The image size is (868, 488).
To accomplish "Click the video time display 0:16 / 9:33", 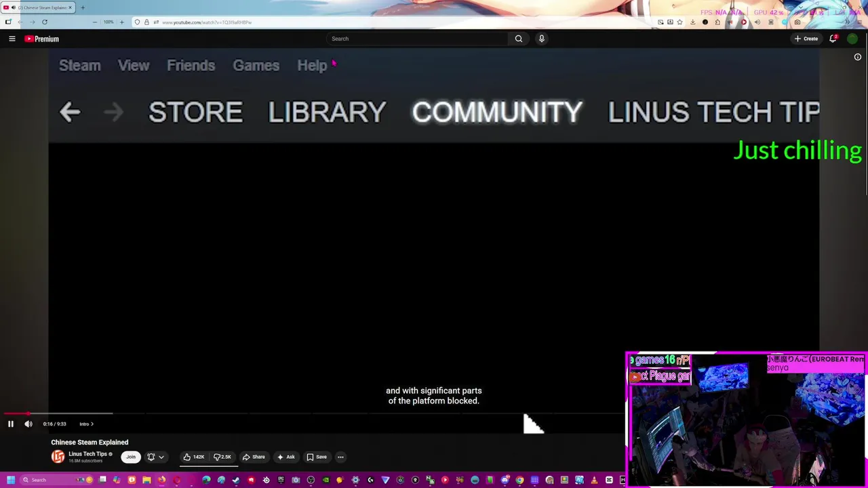I will (54, 424).
